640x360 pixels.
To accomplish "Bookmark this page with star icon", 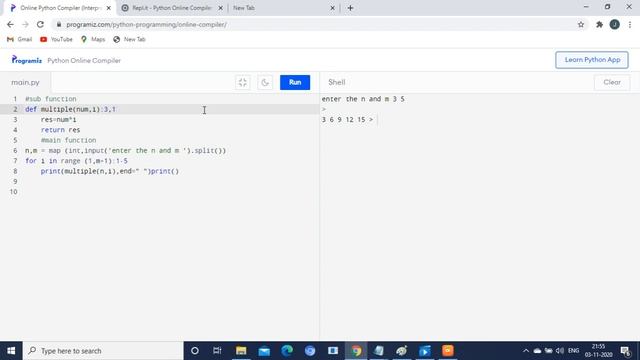I will click(x=581, y=24).
